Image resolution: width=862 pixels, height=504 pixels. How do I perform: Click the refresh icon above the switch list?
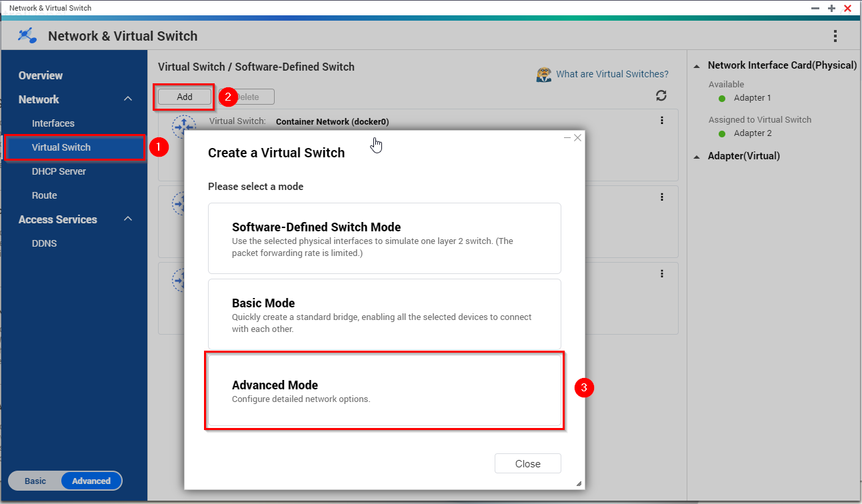661,96
